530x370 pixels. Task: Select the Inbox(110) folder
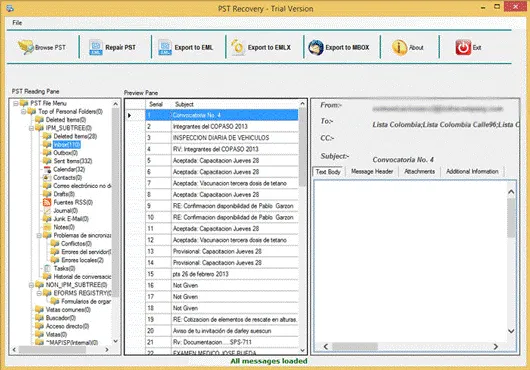point(67,145)
